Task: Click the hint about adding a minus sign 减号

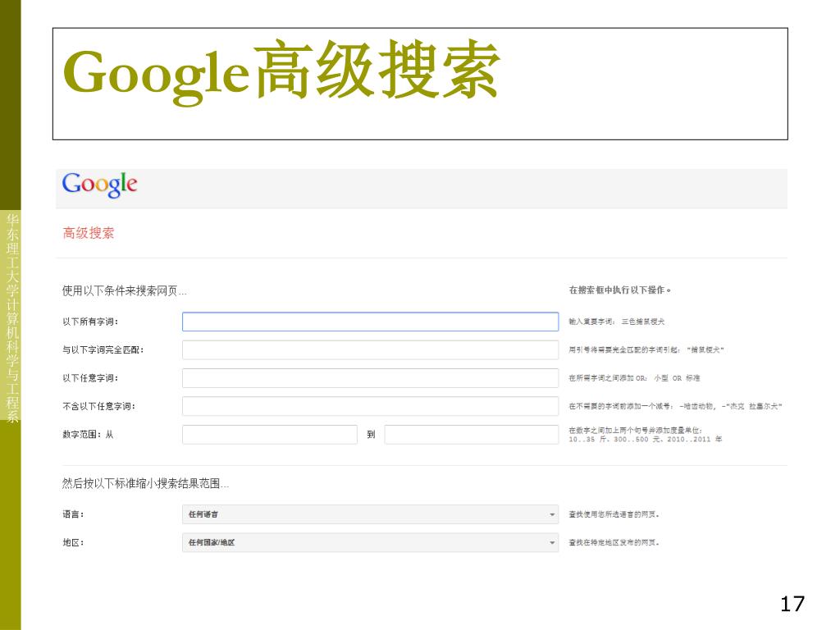Action: point(676,407)
